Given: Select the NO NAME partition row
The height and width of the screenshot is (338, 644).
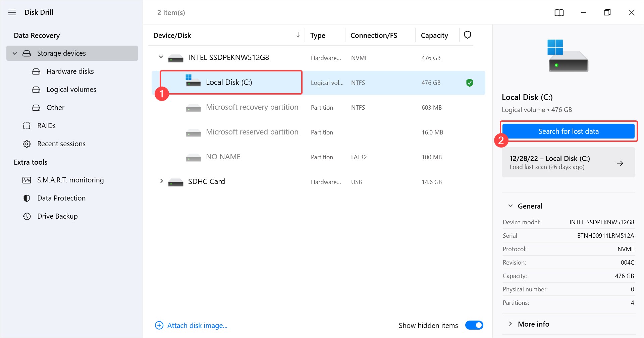Looking at the screenshot, I should [x=318, y=157].
